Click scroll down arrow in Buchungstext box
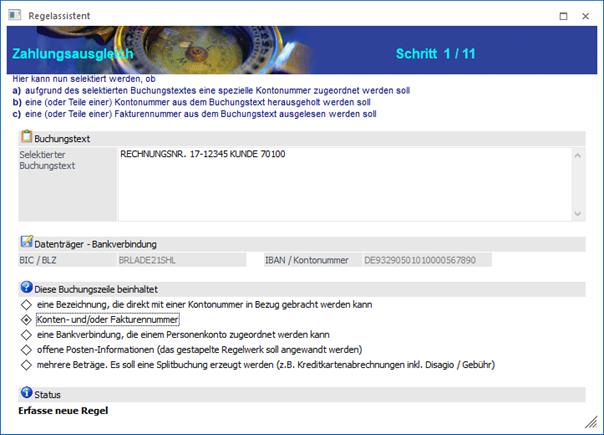 [577, 213]
